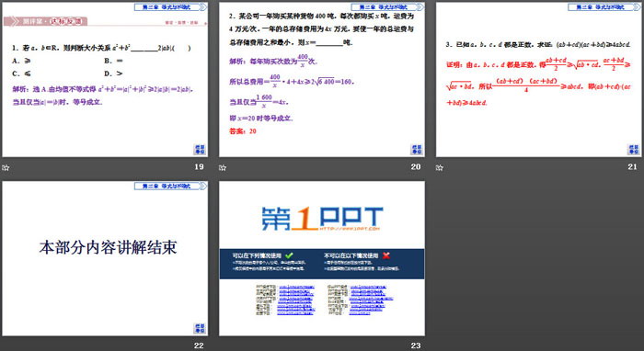The image size is (644, 351).
Task: Click the red X icon on slide 23
Action: [x=386, y=255]
